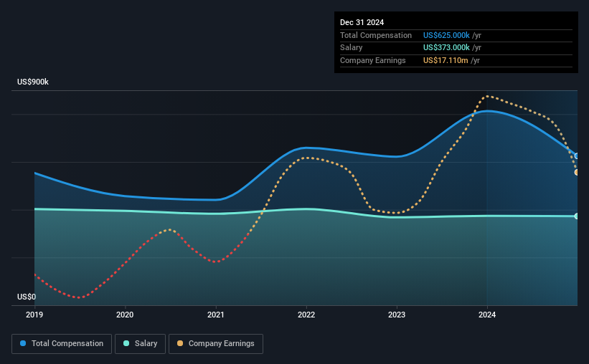Image resolution: width=589 pixels, height=364 pixels.
Task: Toggle the Salary legend button
Action: (140, 344)
